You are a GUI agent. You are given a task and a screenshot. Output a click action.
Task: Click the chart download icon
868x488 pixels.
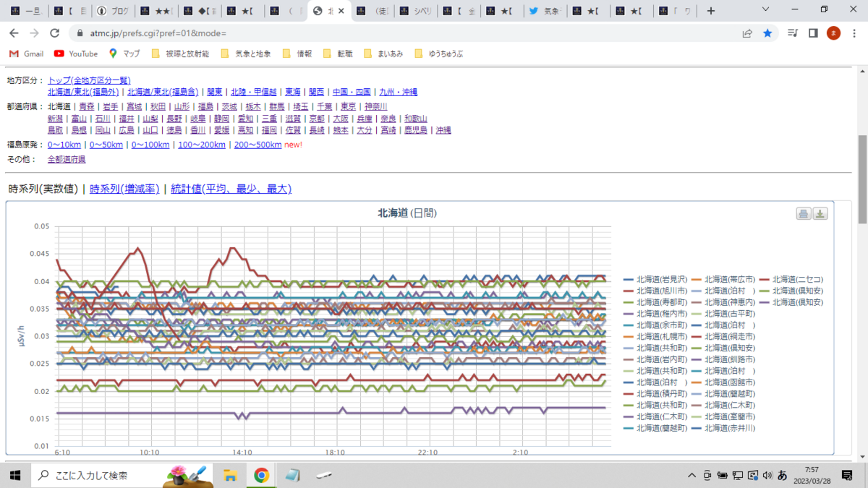[820, 213]
